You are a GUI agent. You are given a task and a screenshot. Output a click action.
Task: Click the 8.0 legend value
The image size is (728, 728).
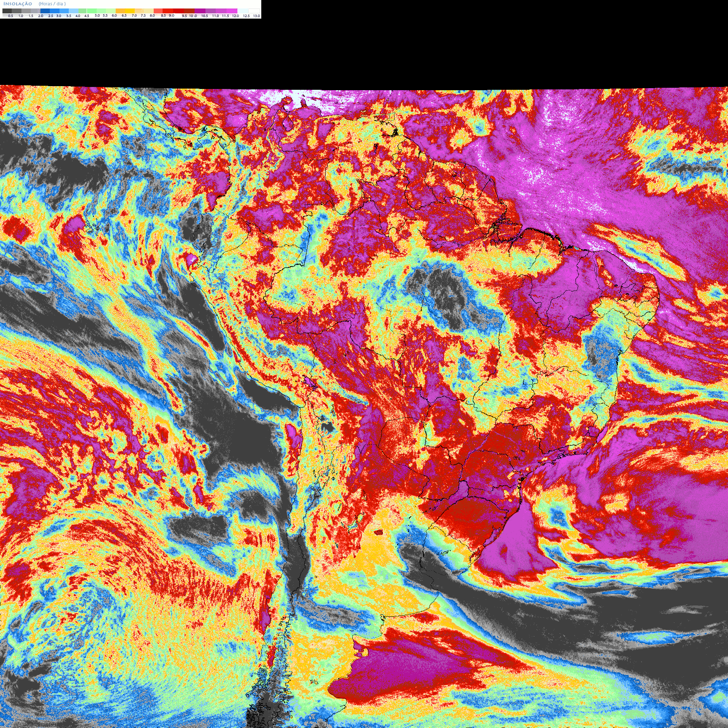point(152,15)
